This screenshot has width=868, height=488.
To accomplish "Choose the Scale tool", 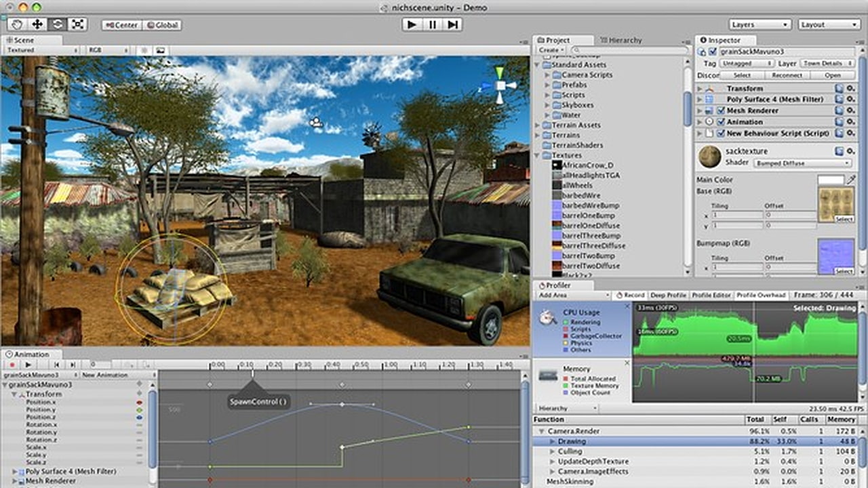I will 78,24.
